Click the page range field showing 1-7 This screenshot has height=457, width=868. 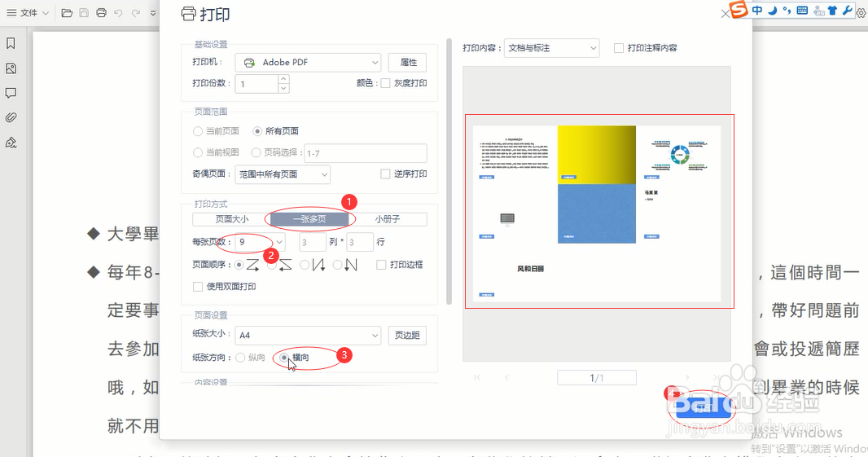pyautogui.click(x=366, y=153)
